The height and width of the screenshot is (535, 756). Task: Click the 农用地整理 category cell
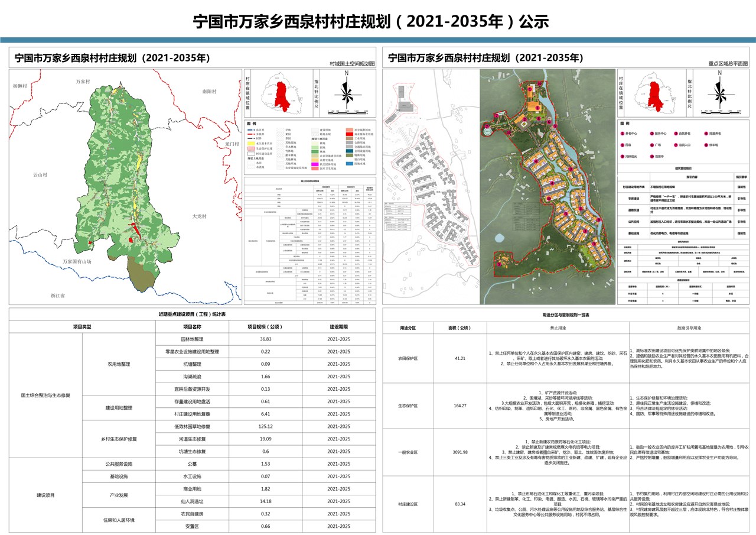(x=119, y=364)
